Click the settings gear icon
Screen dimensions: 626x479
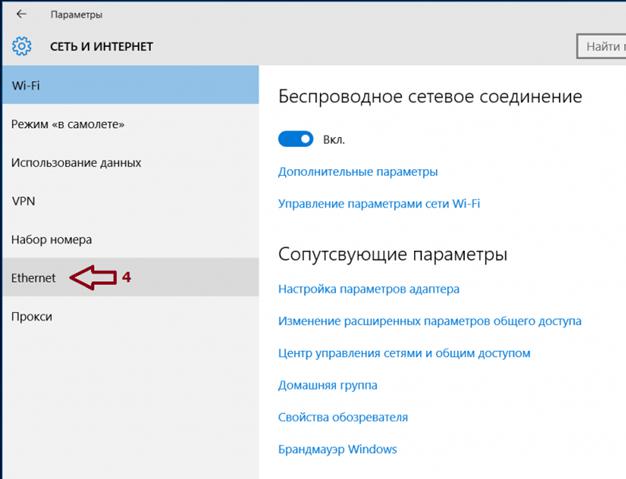click(22, 46)
